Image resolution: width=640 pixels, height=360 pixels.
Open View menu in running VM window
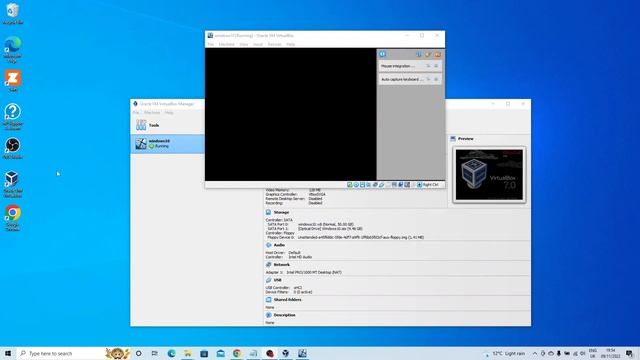244,44
